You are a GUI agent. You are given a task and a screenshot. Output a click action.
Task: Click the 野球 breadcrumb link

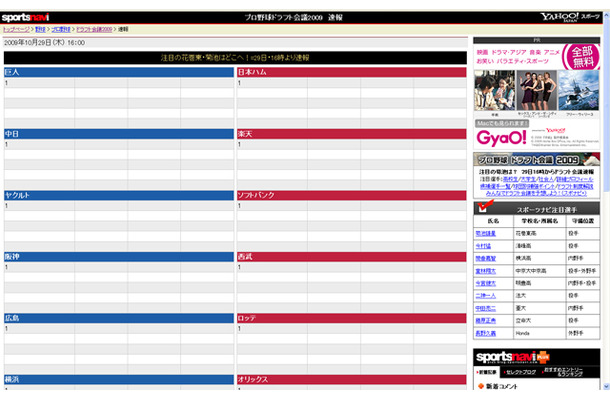click(x=40, y=30)
